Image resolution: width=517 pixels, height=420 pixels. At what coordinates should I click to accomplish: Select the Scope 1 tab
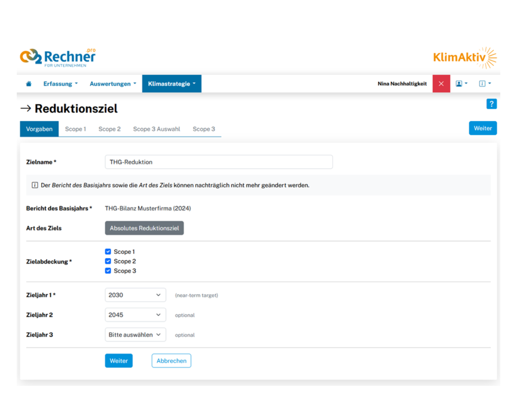coord(75,129)
